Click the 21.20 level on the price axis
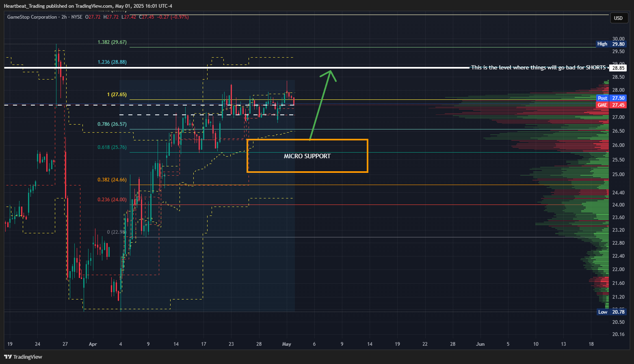The width and height of the screenshot is (634, 364). click(619, 297)
